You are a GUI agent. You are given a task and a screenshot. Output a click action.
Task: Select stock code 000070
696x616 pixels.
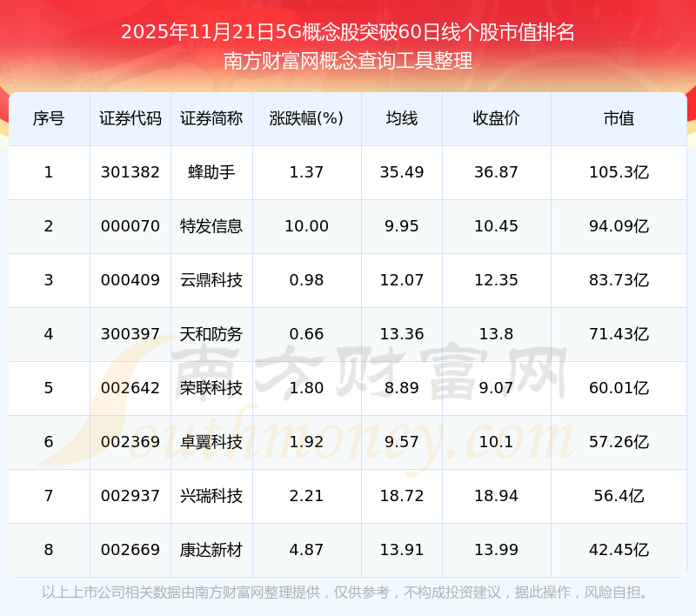pos(130,226)
